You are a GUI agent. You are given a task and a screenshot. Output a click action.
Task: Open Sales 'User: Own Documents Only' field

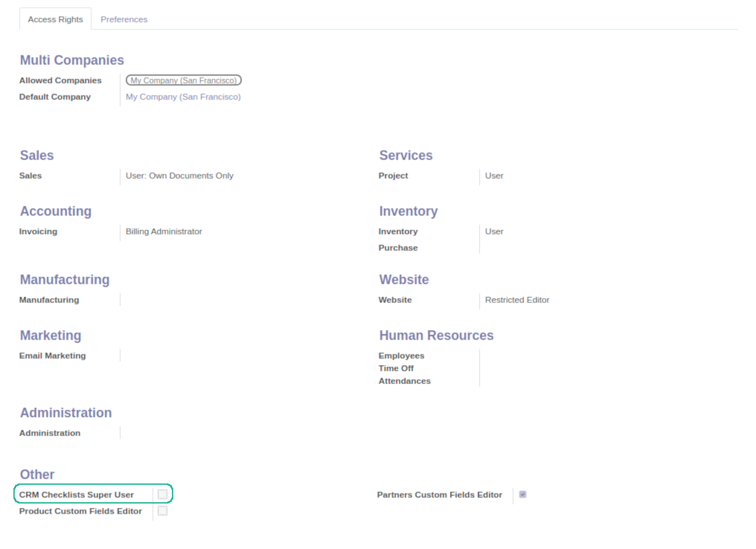(x=179, y=176)
